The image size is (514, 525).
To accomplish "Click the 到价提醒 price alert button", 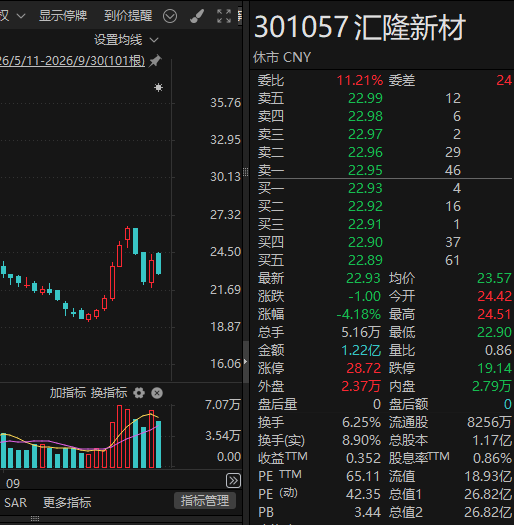I will coord(128,16).
